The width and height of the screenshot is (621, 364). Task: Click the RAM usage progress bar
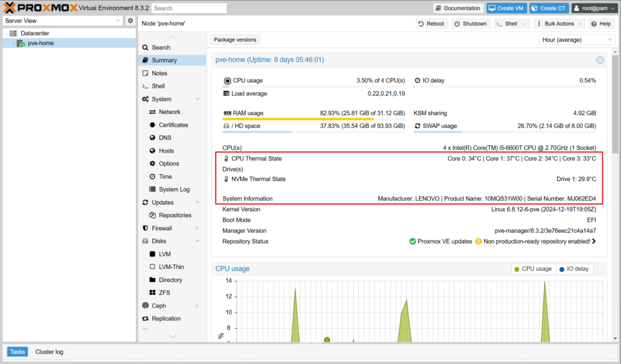click(x=314, y=119)
